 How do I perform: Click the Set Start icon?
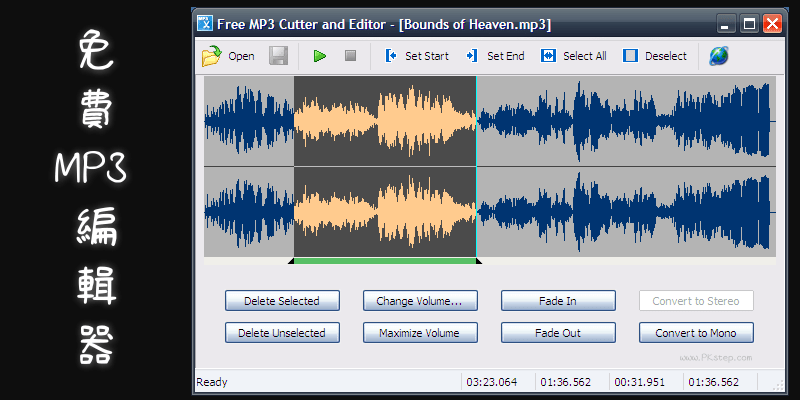tap(391, 56)
